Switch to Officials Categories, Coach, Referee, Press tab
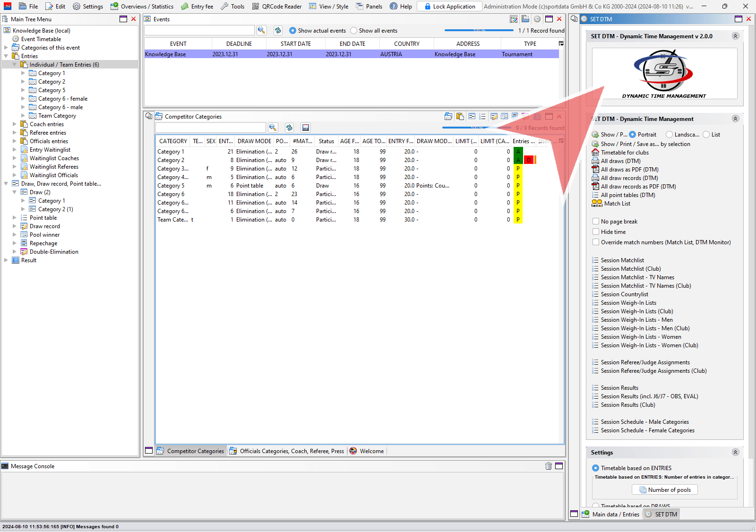The image size is (756, 532). tap(287, 451)
